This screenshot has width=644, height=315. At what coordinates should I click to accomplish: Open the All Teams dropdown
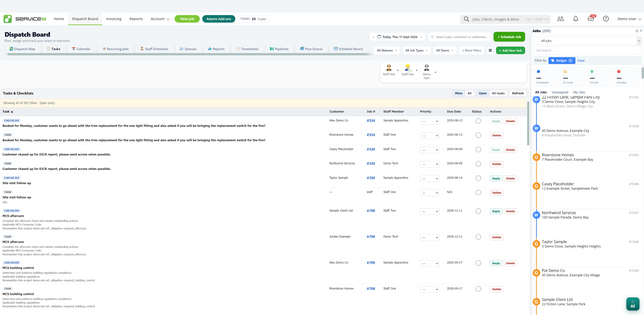pos(444,50)
